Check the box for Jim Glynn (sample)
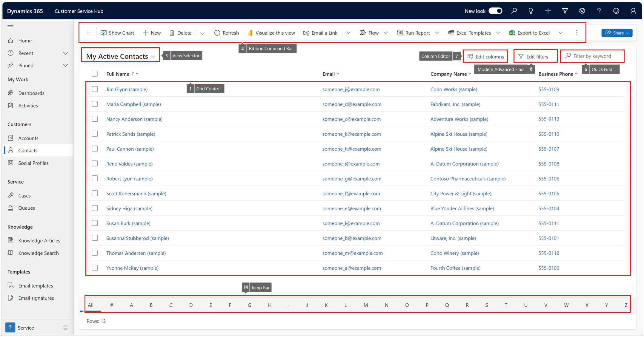The height and width of the screenshot is (337, 644). [95, 89]
